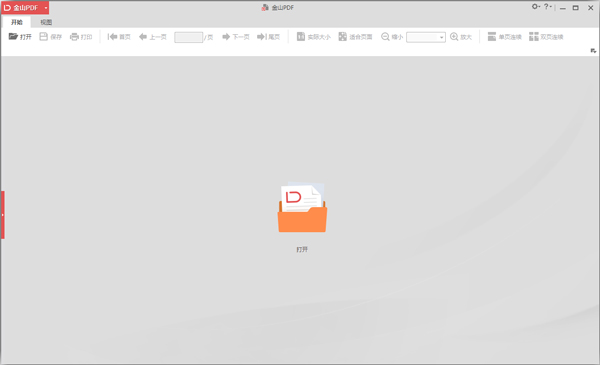Go to previous page with 上一页 arrow
This screenshot has width=600, height=365.
(x=143, y=37)
